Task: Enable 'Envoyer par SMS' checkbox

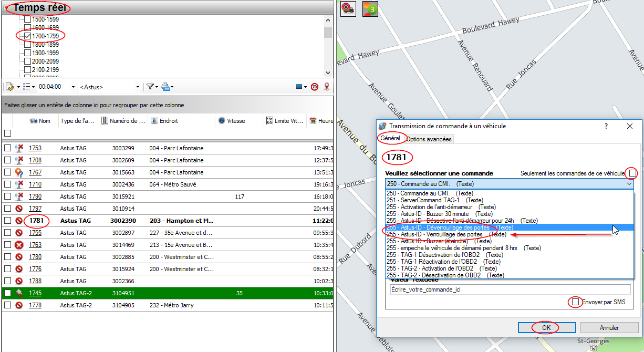Action: point(576,302)
